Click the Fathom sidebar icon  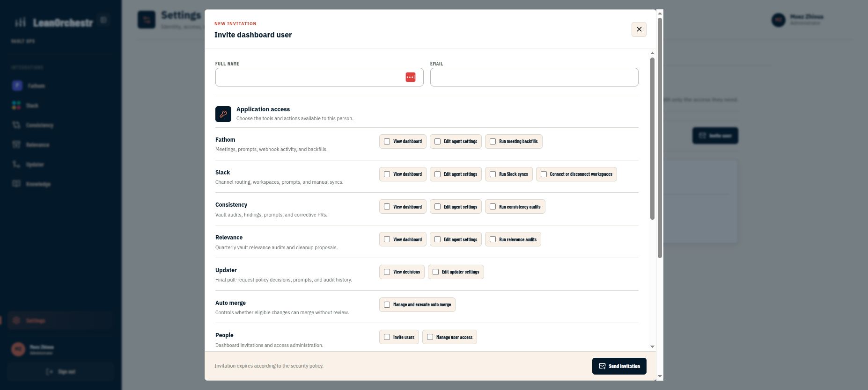(x=17, y=86)
